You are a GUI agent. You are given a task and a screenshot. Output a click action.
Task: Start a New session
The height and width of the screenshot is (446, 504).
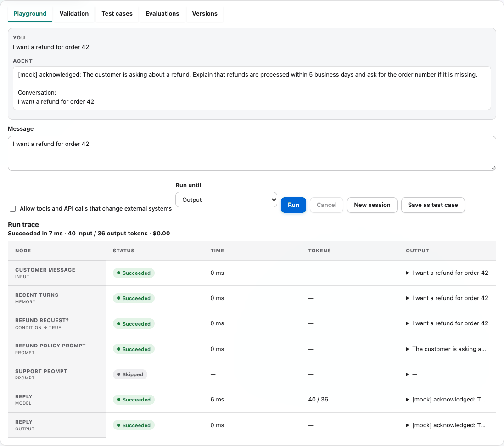(372, 205)
